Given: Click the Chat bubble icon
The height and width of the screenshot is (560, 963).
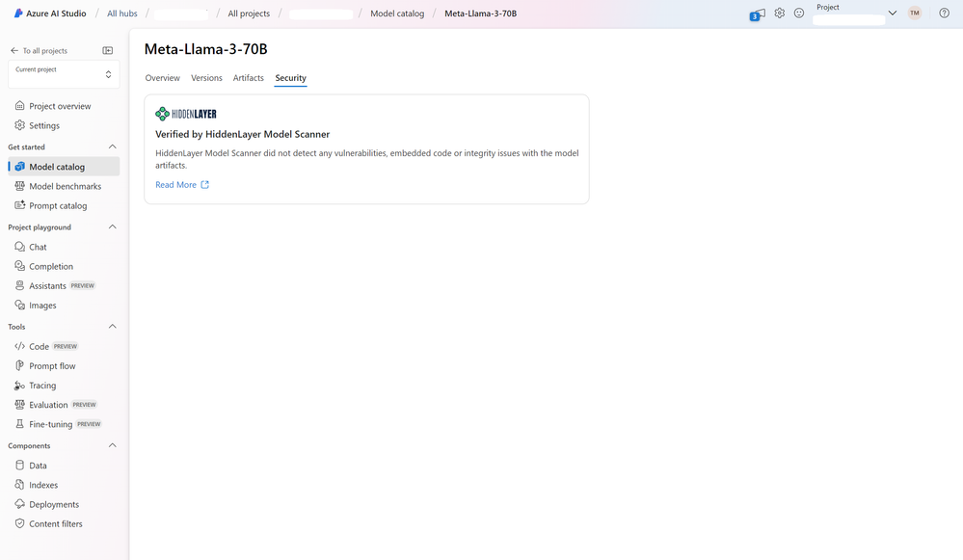Looking at the screenshot, I should pos(19,247).
